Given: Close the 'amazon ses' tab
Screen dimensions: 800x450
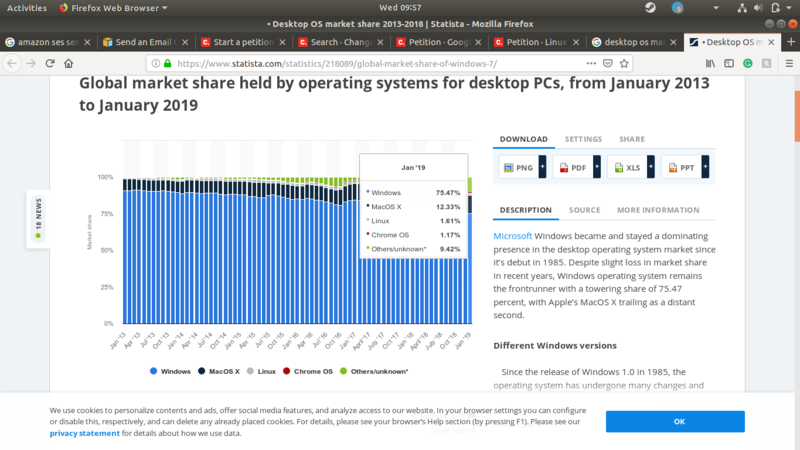Looking at the screenshot, I should [x=87, y=42].
